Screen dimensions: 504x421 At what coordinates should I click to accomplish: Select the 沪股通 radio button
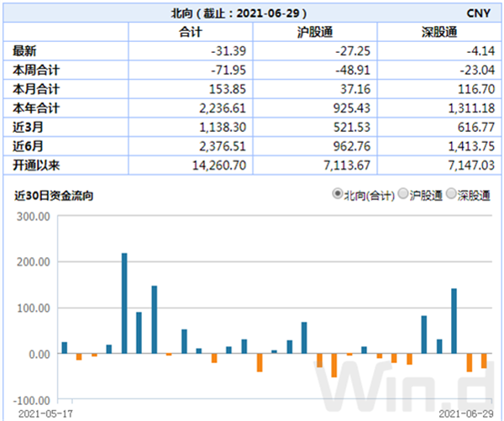click(x=403, y=194)
